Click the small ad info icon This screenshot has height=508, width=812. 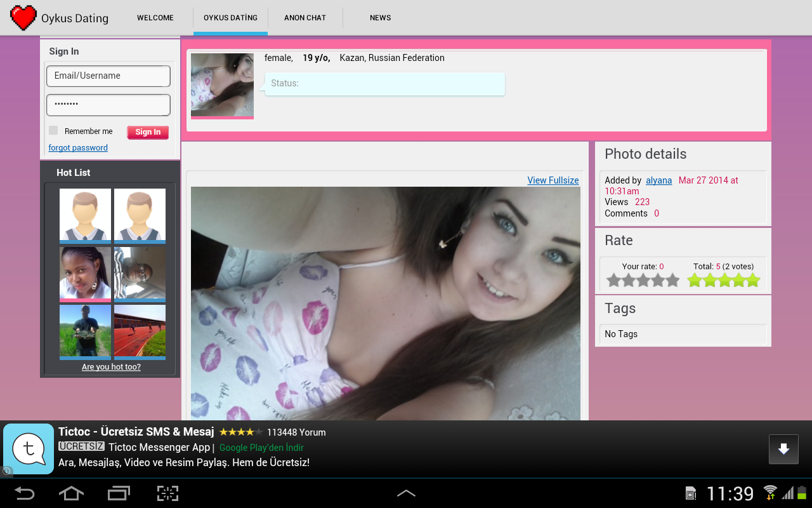pos(7,471)
